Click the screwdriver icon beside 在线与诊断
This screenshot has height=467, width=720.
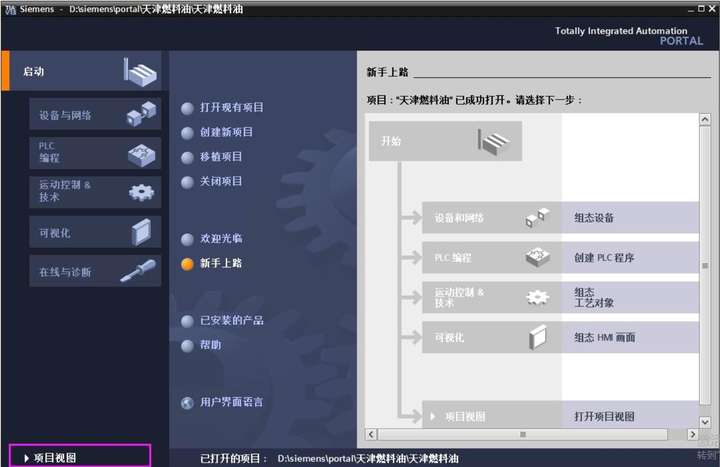pos(138,271)
